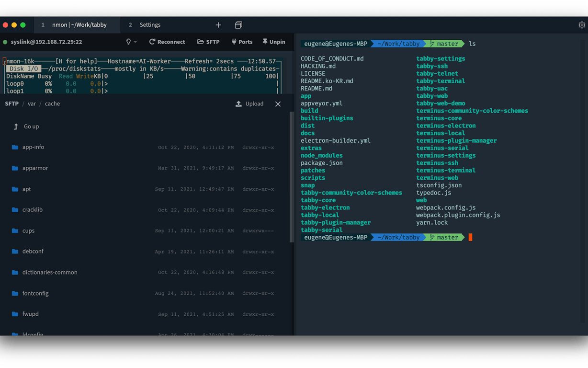Click the cups folder icon

tap(15, 231)
